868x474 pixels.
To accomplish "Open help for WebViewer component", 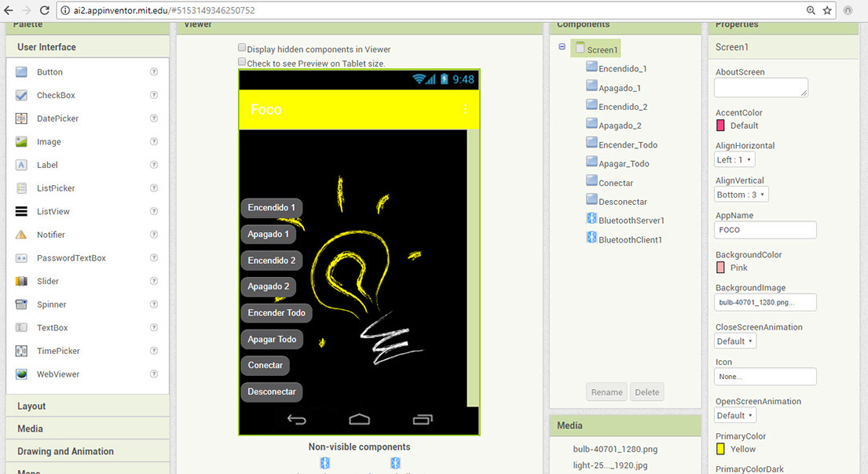I will [x=154, y=374].
